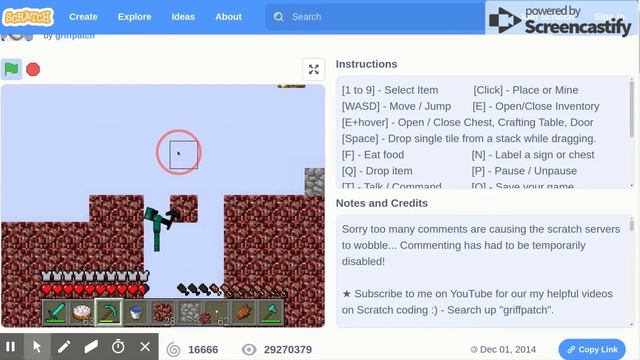Click the remix count 16666

click(203, 349)
